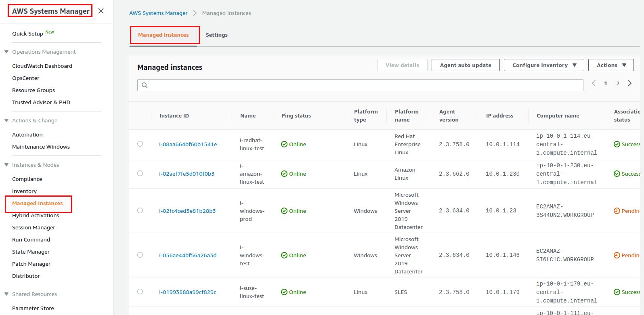The image size is (644, 315).
Task: Collapse Actions & Change section
Action: 6,120
